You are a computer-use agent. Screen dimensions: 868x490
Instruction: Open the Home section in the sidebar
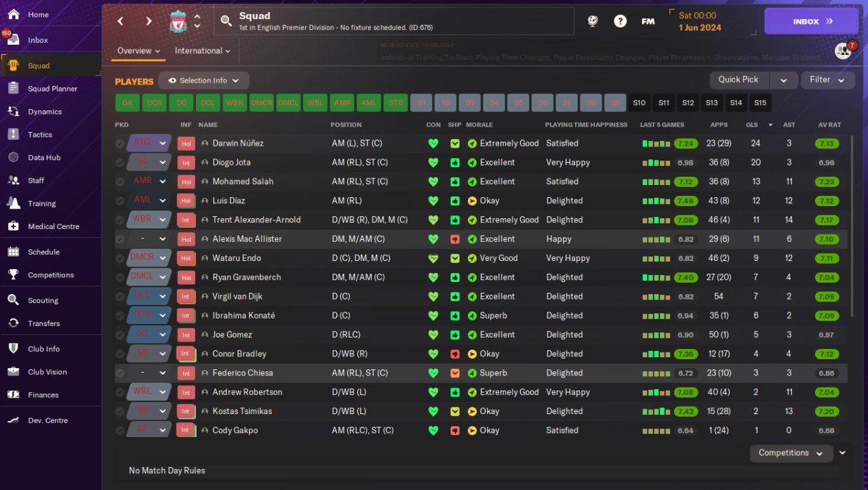(x=38, y=14)
